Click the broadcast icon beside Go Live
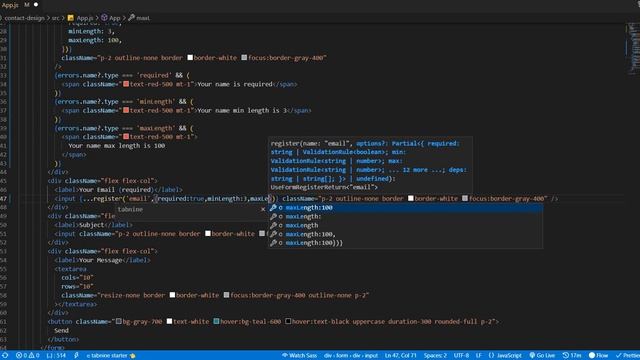The width and height of the screenshot is (640, 360). [532, 356]
